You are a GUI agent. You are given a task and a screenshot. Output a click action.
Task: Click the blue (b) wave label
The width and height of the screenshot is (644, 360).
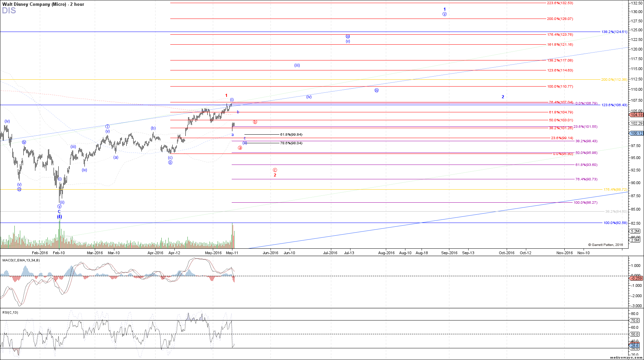point(153,128)
